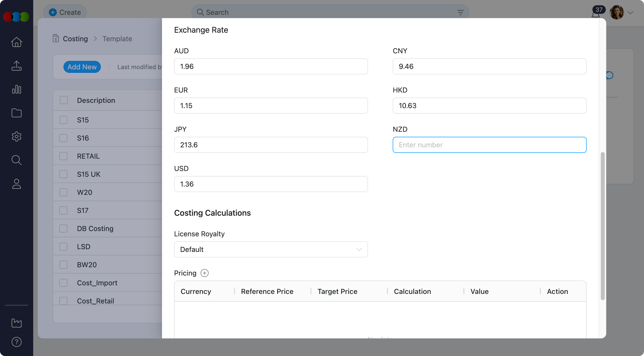The width and height of the screenshot is (644, 356).
Task: Open the Home icon in sidebar
Action: [16, 42]
